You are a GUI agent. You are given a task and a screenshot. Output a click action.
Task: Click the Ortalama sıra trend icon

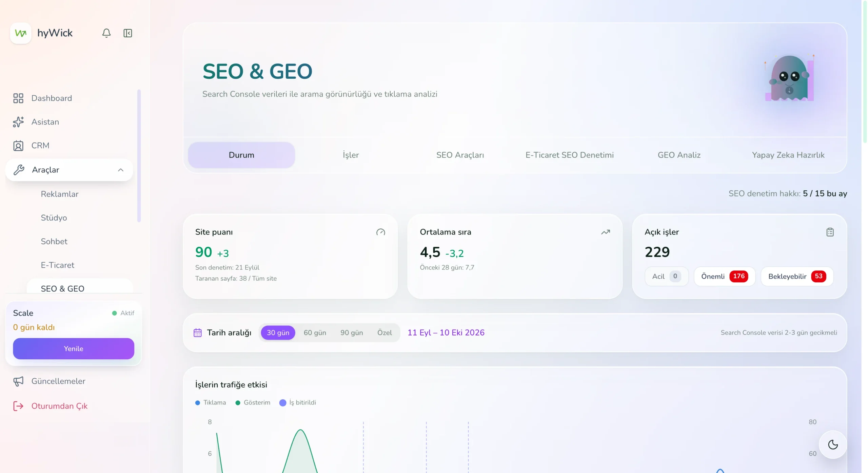coord(606,232)
